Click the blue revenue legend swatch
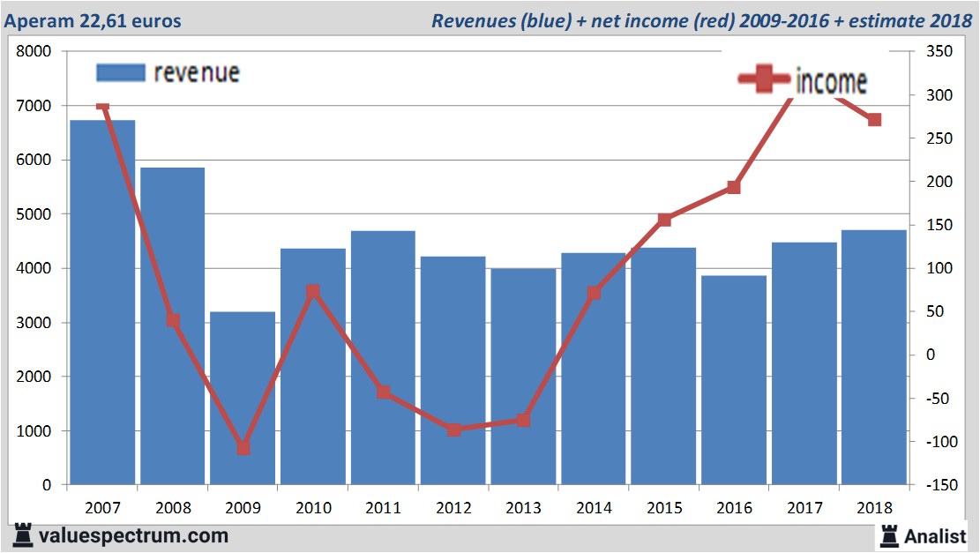Viewport: 980px width, 553px height. tap(121, 72)
